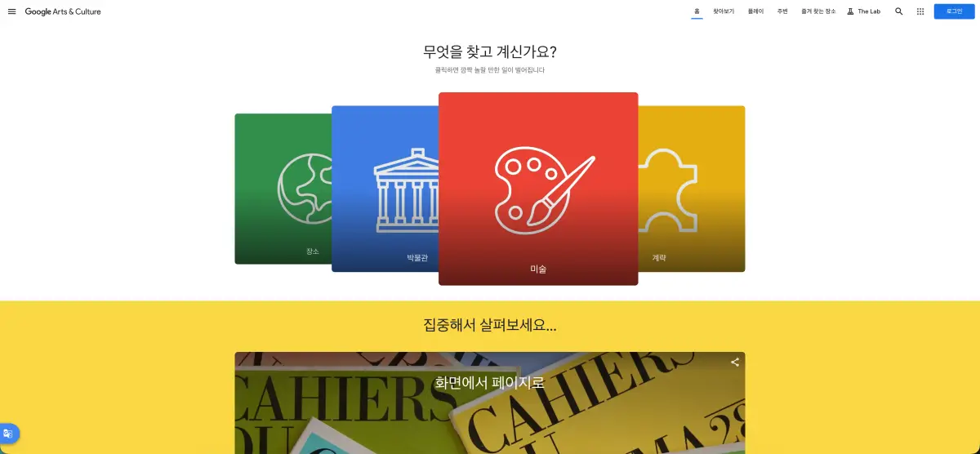
Task: Click the Google Arts & Culture logo
Action: coord(63,11)
